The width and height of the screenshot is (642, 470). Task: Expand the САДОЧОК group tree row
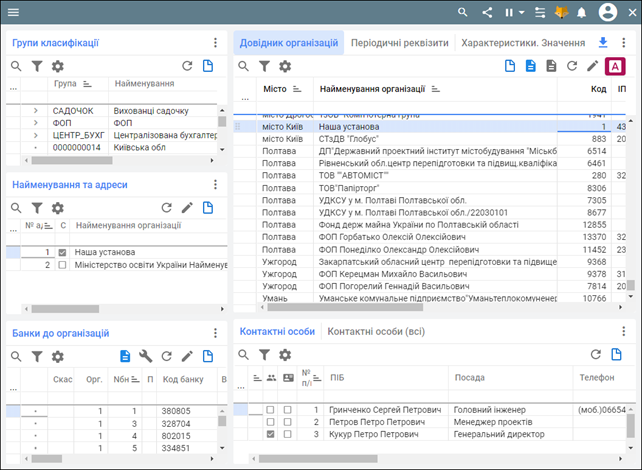coord(35,110)
